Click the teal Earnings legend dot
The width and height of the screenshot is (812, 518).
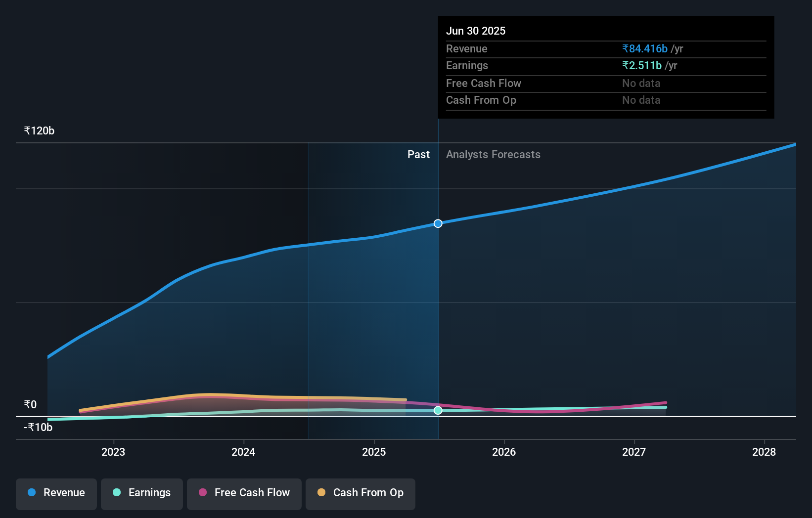click(117, 493)
